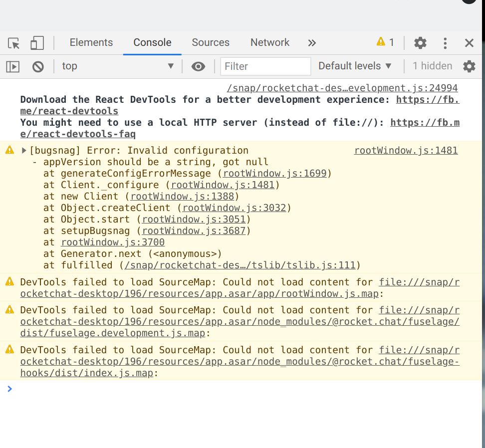Close the DevTools panel with X
This screenshot has height=448, width=485.
(469, 43)
